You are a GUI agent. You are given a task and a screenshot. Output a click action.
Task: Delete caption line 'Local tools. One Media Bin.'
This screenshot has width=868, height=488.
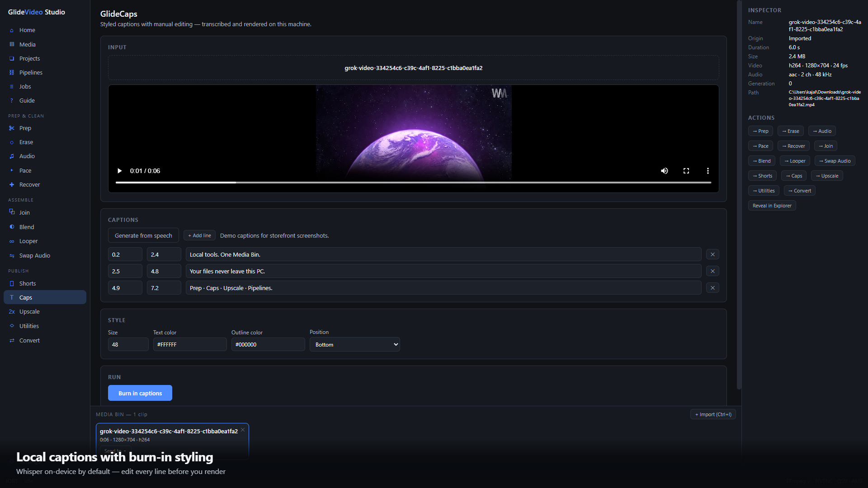click(712, 254)
